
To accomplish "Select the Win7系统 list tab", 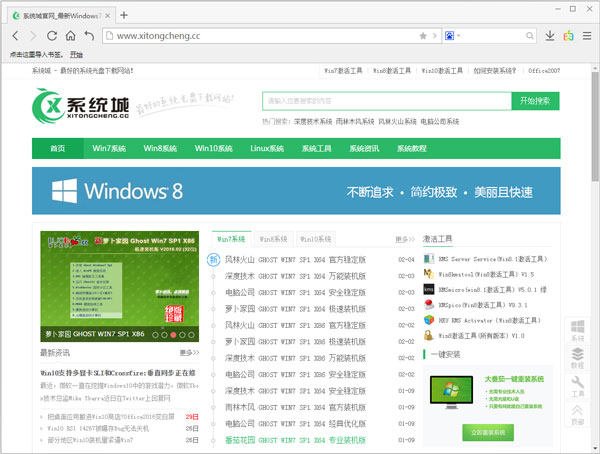I will pos(232,239).
